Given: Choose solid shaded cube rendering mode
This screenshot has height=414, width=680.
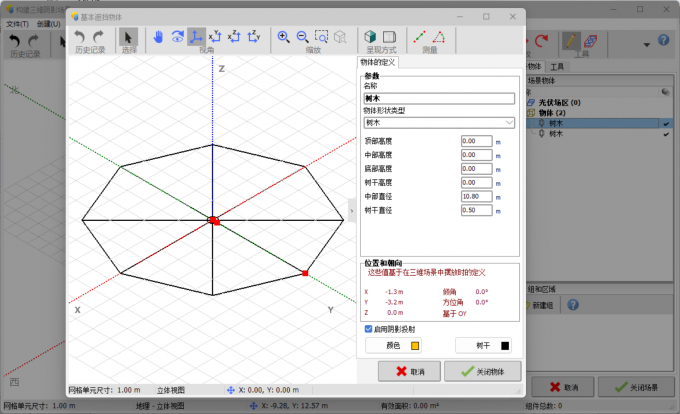Looking at the screenshot, I should pyautogui.click(x=370, y=37).
